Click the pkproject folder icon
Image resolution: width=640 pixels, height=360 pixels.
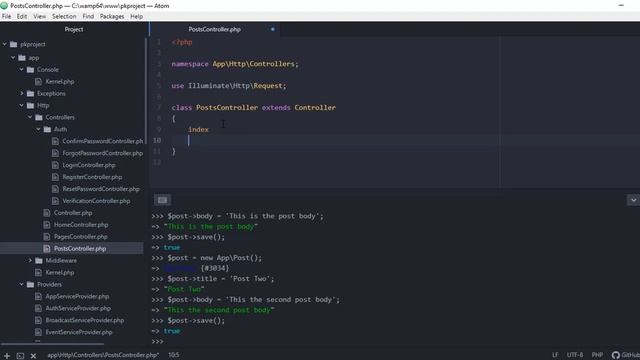point(13,44)
